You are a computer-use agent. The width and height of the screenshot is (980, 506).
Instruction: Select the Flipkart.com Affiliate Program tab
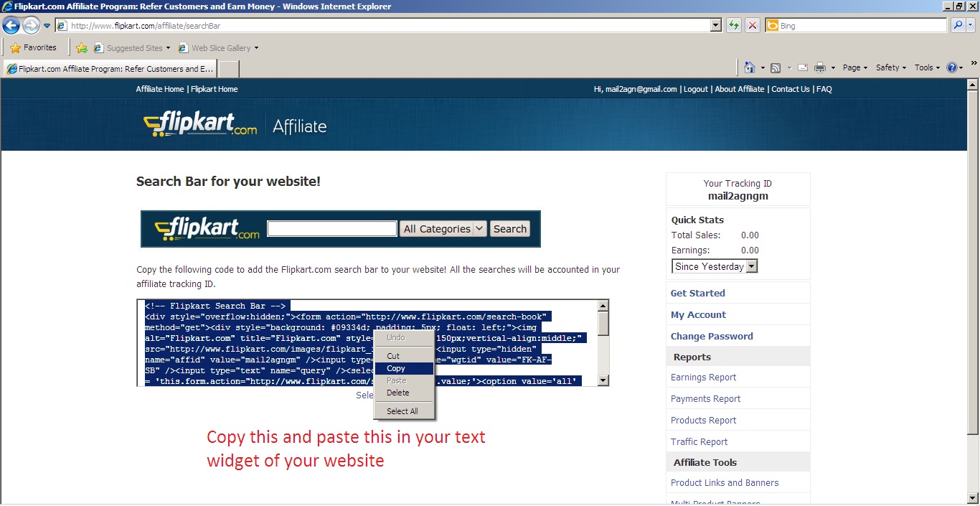[x=110, y=69]
